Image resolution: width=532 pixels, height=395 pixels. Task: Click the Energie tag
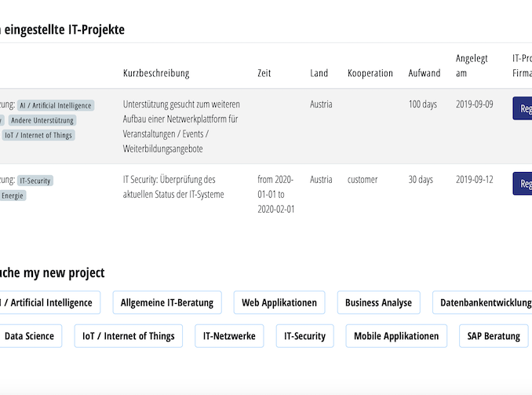click(13, 196)
